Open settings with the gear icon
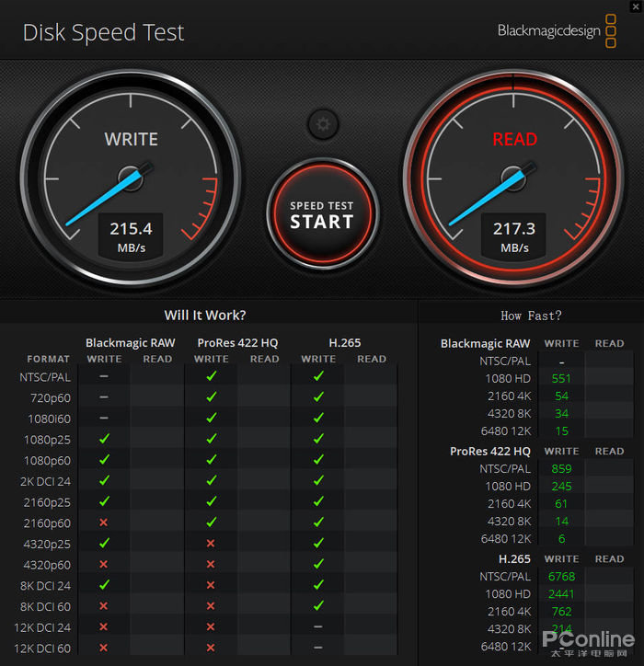644x666 pixels. click(x=322, y=123)
